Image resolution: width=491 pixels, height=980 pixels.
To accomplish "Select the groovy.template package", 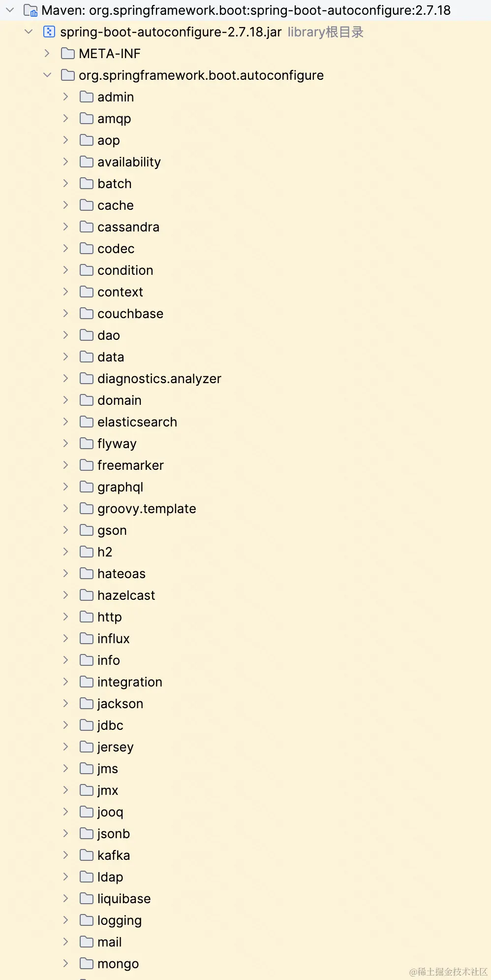I will [147, 509].
